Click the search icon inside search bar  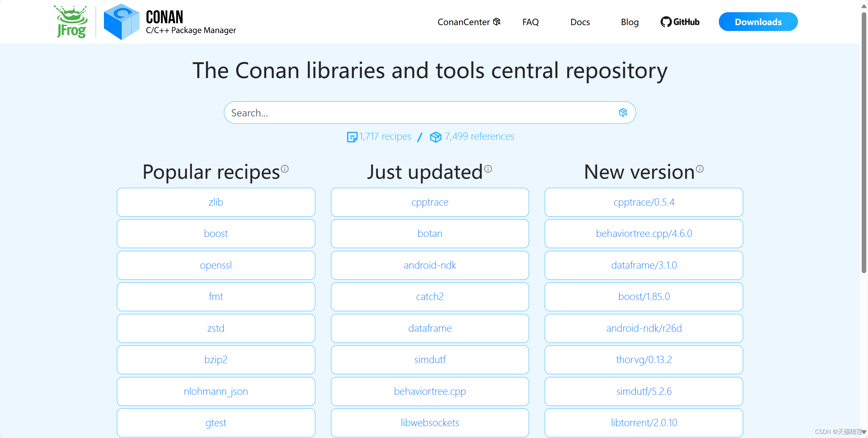[623, 113]
